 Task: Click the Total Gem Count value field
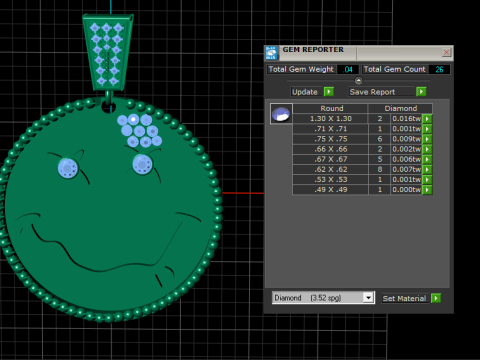pos(439,69)
